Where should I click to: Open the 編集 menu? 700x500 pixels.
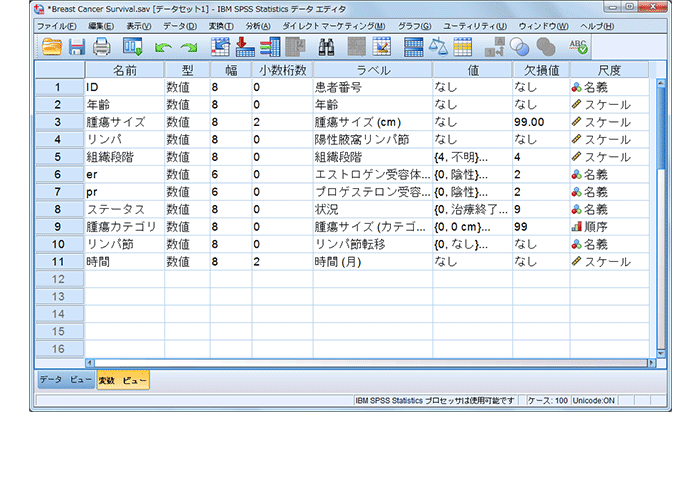pyautogui.click(x=100, y=26)
